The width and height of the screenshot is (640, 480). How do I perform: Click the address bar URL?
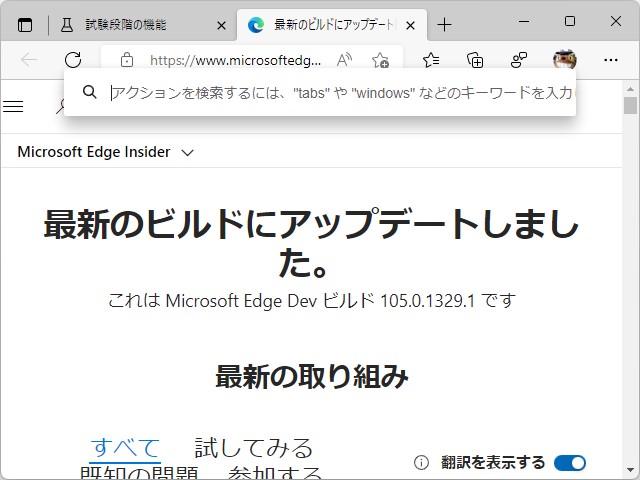click(x=235, y=60)
